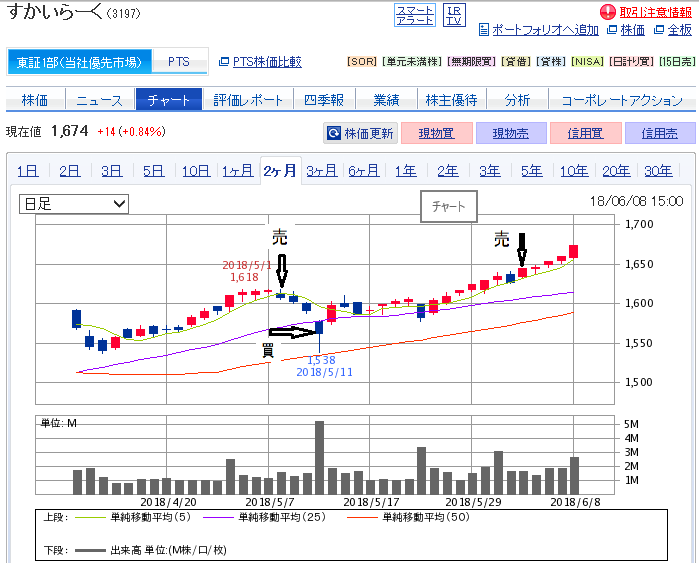Screen dimensions: 699x563
Task: Select the 3日 chart period
Action: click(x=111, y=170)
